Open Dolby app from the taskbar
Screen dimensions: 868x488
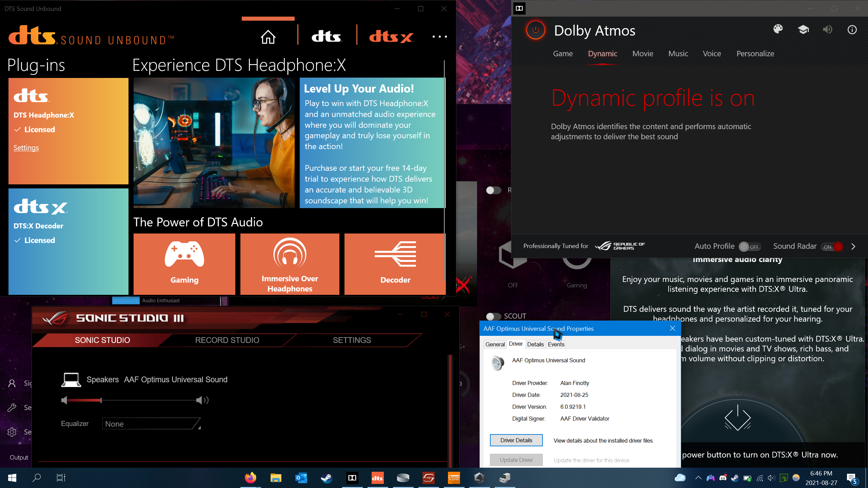[352, 478]
